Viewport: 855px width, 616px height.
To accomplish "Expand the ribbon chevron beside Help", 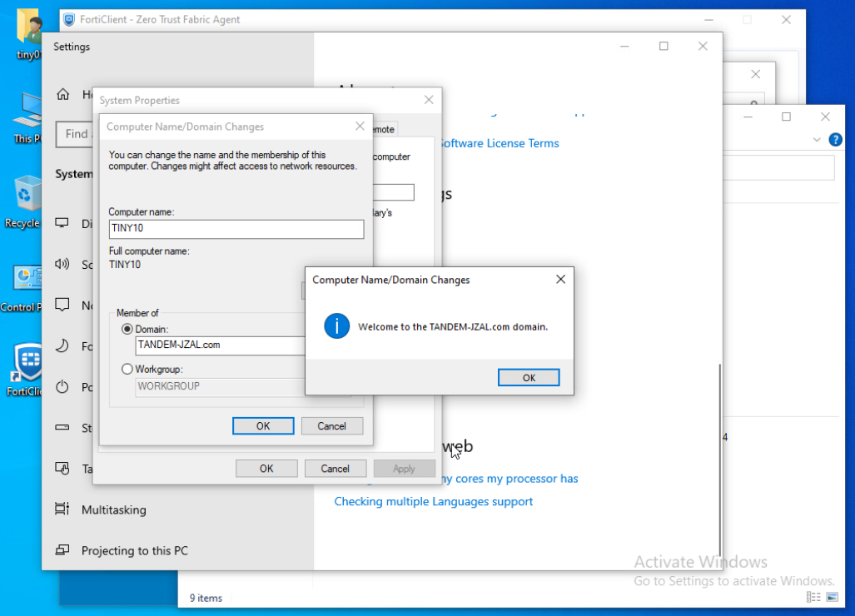I will tap(816, 140).
